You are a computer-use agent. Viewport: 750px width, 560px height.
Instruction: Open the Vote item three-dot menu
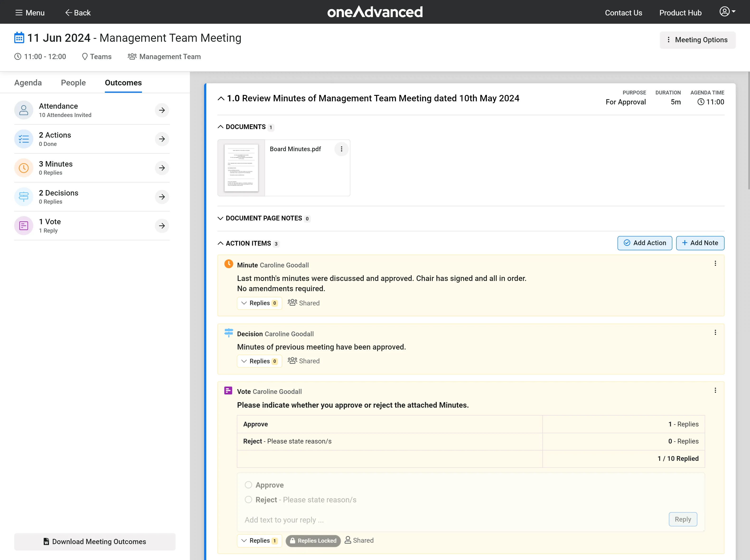pyautogui.click(x=715, y=391)
